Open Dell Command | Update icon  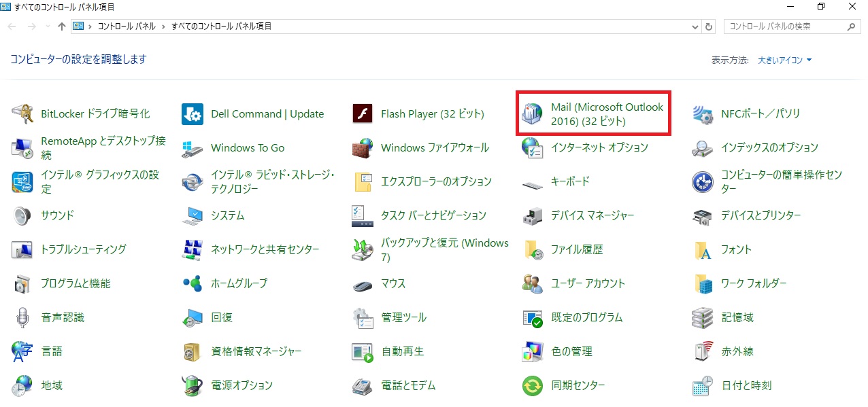(x=193, y=114)
